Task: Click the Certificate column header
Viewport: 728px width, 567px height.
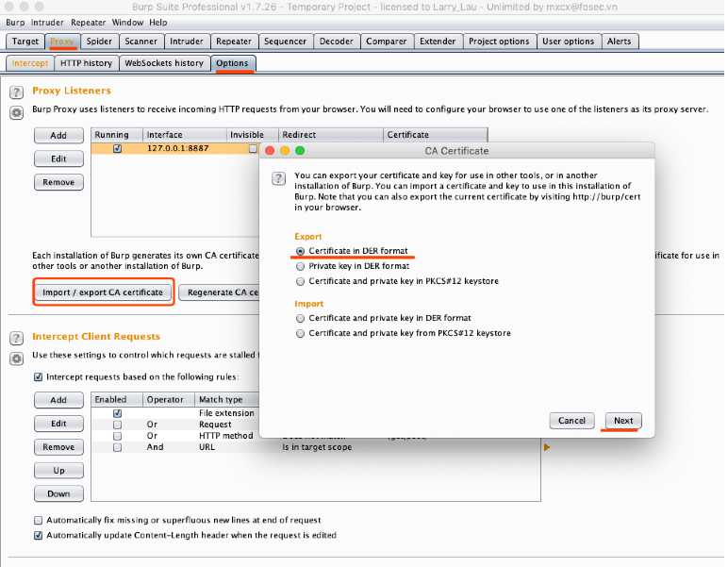Action: coord(435,135)
